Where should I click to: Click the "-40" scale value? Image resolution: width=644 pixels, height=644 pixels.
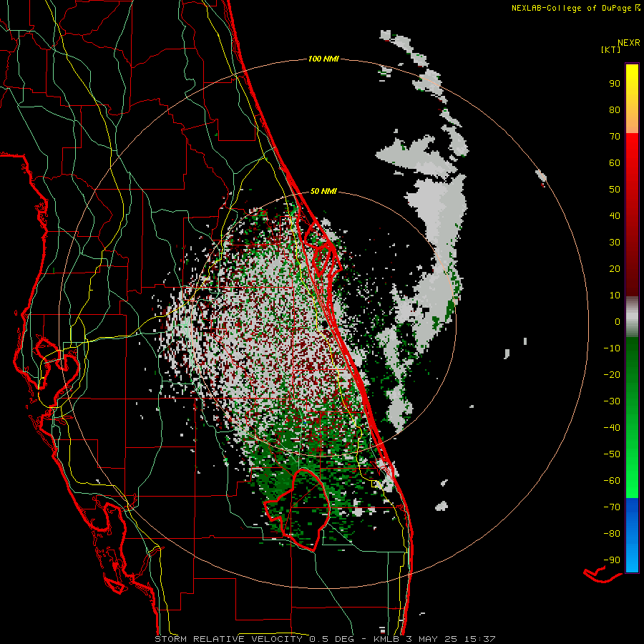pyautogui.click(x=612, y=428)
